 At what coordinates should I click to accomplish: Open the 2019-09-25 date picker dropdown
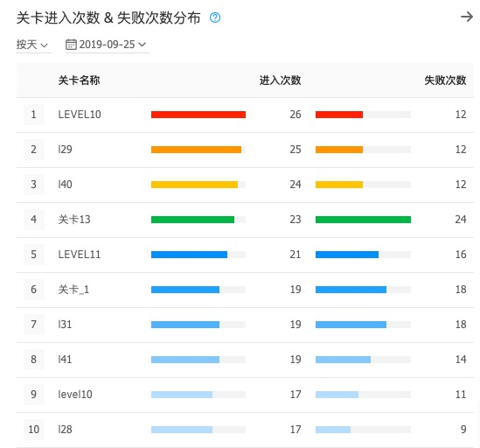coord(108,45)
